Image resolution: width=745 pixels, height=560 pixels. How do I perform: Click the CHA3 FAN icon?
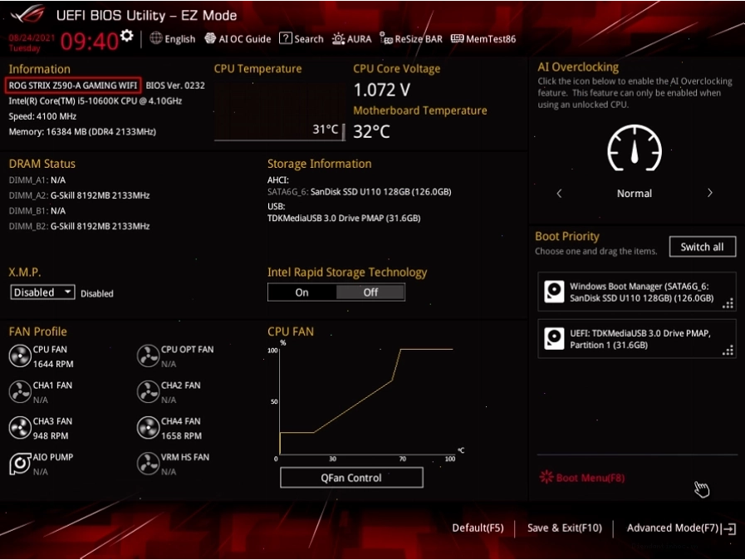pos(20,428)
